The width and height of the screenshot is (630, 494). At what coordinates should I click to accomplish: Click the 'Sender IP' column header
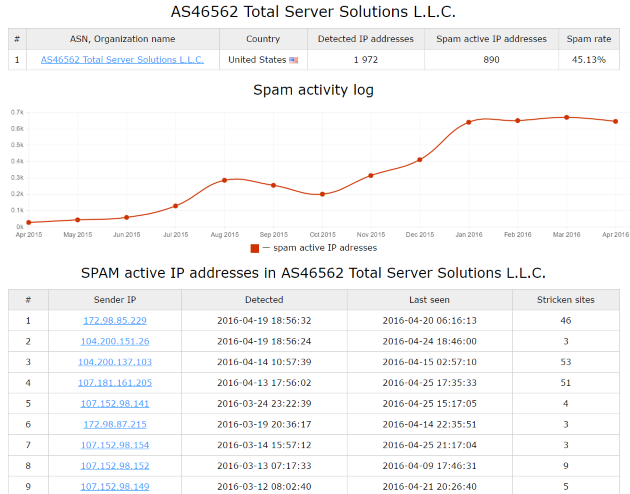click(115, 300)
